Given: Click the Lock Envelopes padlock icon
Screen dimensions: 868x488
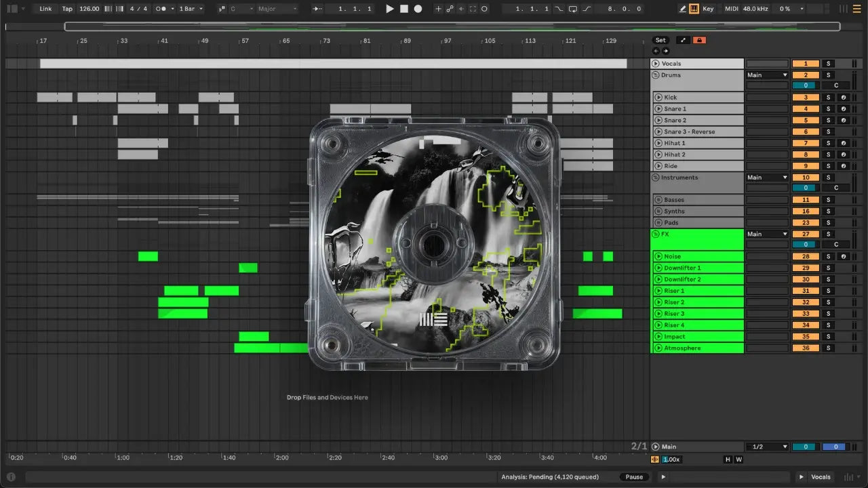Looking at the screenshot, I should (699, 40).
